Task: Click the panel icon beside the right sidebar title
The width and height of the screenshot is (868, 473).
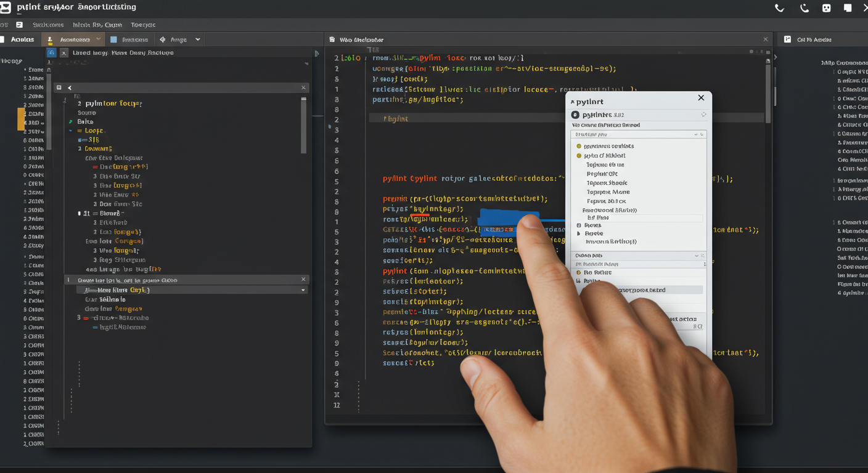Action: pyautogui.click(x=787, y=39)
